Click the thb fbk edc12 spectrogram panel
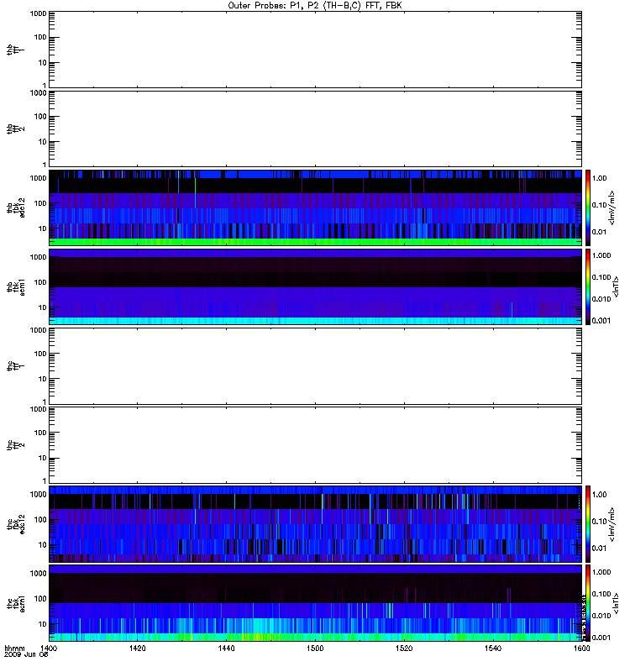The width and height of the screenshot is (630, 672). (315, 207)
